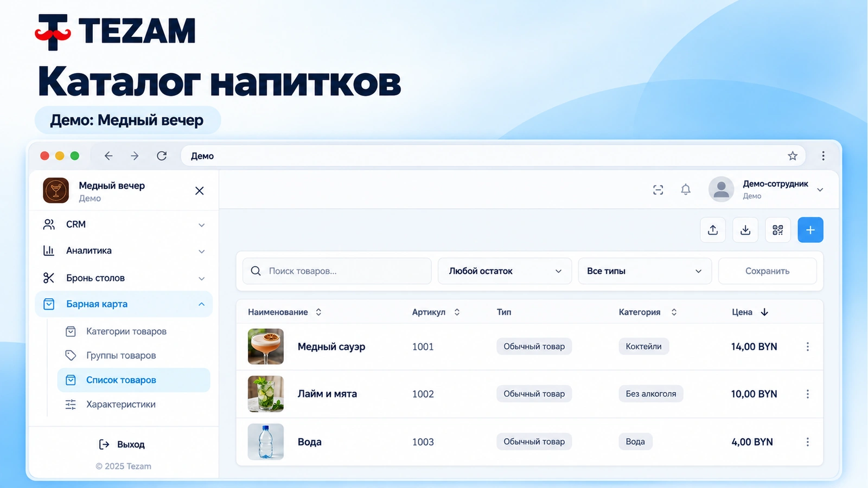Open Категории товаров submenu item

pyautogui.click(x=133, y=331)
